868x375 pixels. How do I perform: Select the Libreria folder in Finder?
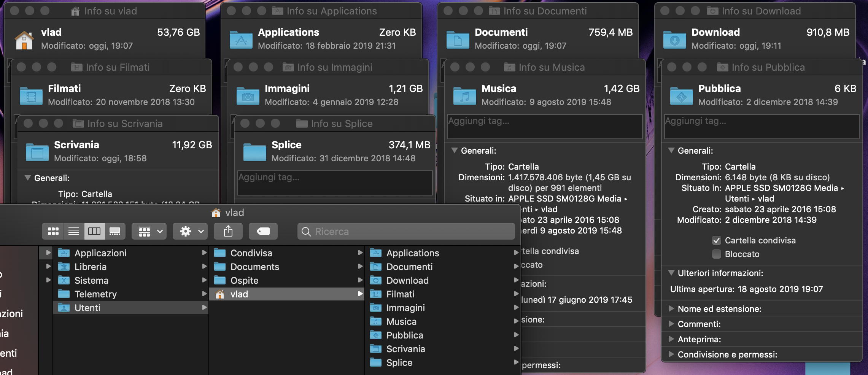tap(131, 267)
